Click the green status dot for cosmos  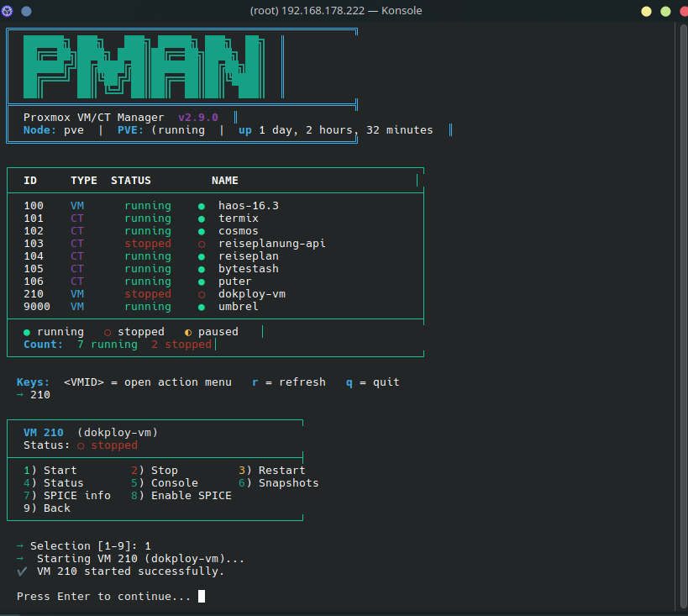point(202,231)
